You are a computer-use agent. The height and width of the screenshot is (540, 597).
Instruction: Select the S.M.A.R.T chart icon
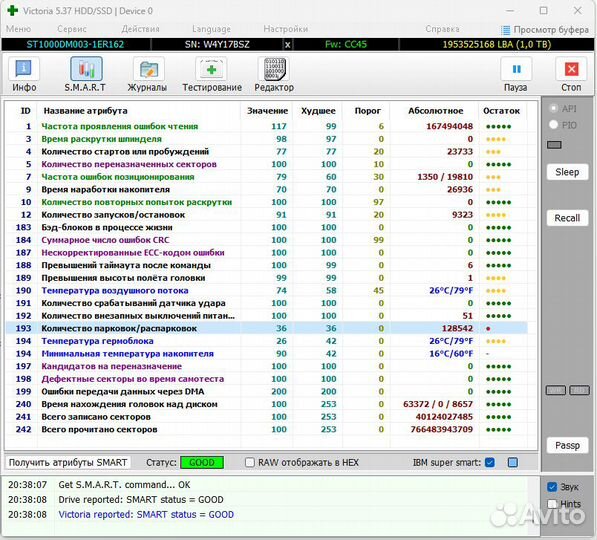coord(86,69)
